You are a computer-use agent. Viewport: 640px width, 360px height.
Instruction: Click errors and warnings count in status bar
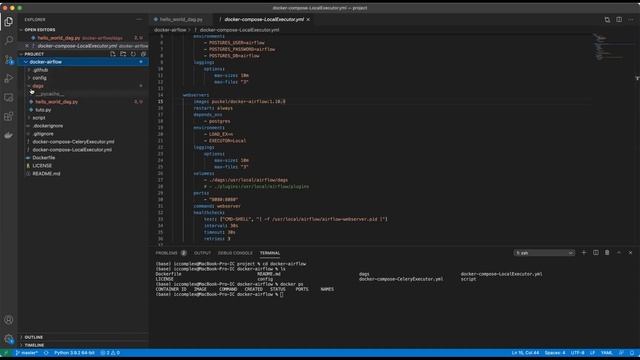(110, 353)
